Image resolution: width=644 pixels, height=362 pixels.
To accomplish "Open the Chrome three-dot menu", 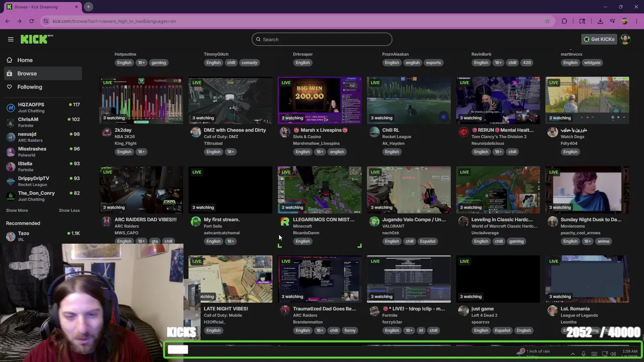I will tap(636, 21).
